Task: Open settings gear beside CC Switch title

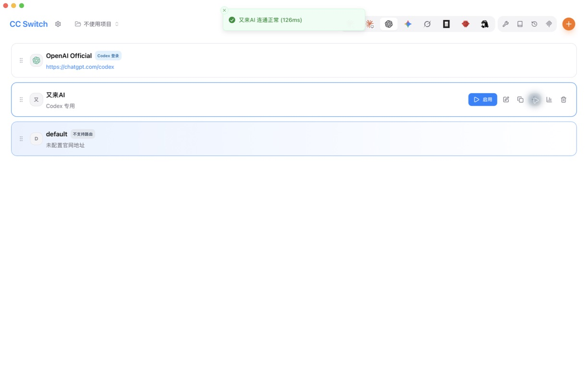Action: 58,24
